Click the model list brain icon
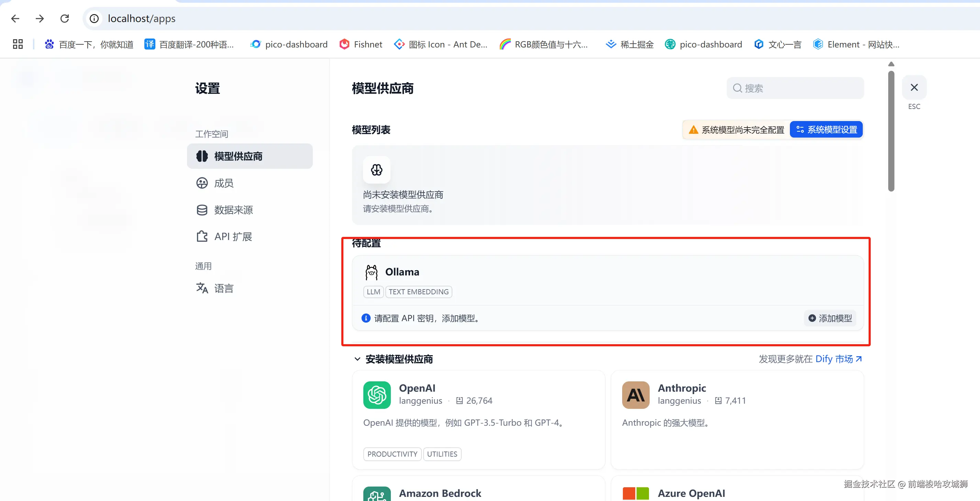Viewport: 980px width, 501px height. pos(377,170)
